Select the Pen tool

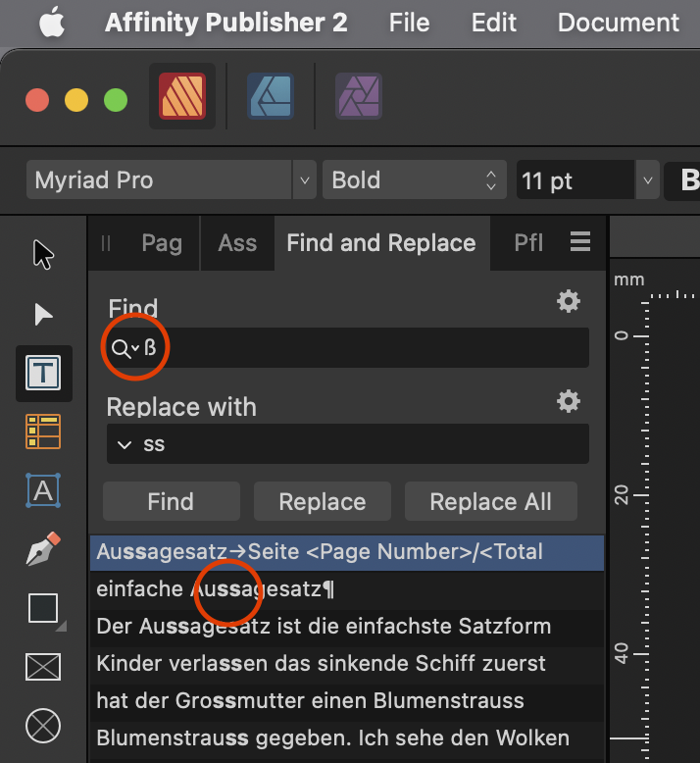point(43,549)
